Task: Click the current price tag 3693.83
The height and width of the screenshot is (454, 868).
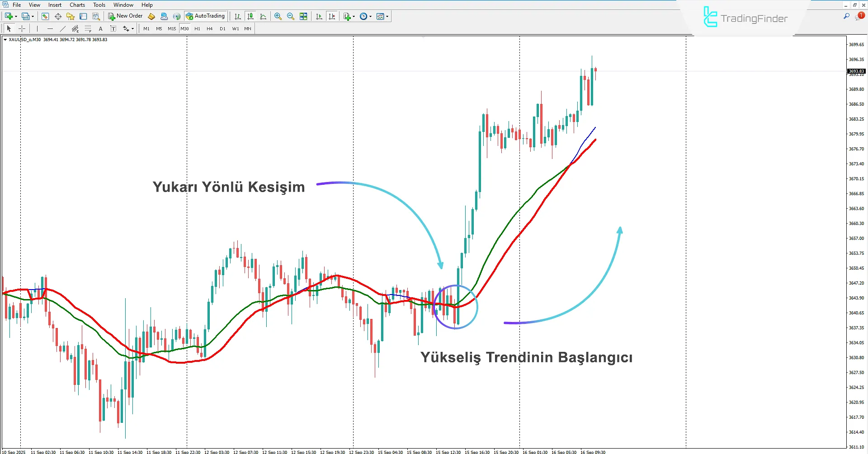Action: (856, 71)
